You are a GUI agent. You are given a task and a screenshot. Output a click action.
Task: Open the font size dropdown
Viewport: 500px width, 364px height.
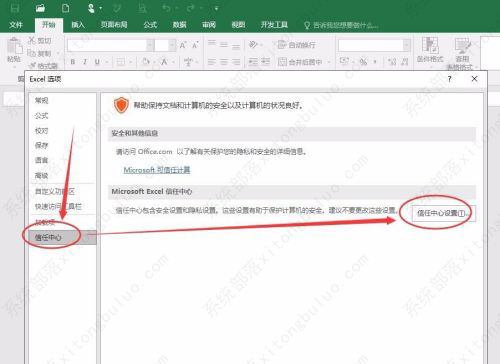172,45
